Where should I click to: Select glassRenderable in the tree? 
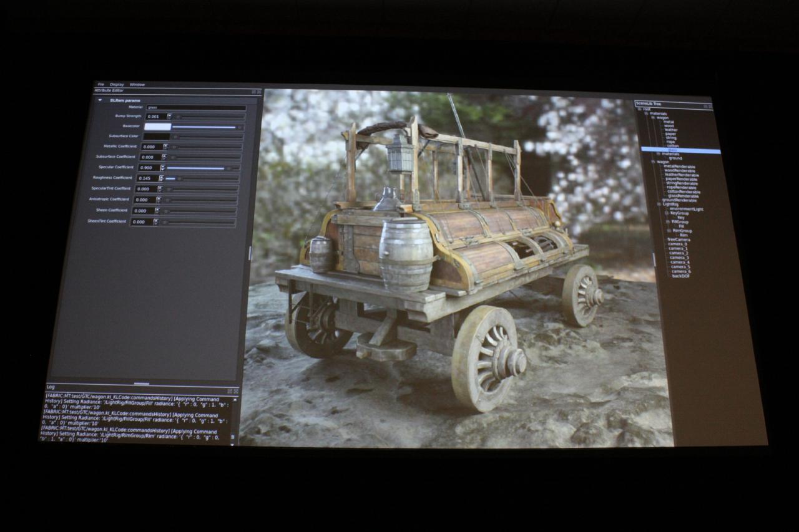point(682,196)
